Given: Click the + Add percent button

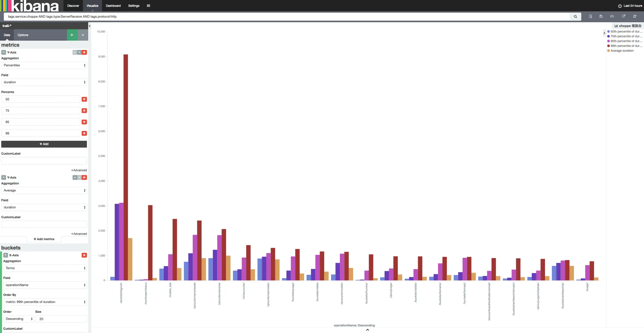Looking at the screenshot, I should click(x=44, y=144).
